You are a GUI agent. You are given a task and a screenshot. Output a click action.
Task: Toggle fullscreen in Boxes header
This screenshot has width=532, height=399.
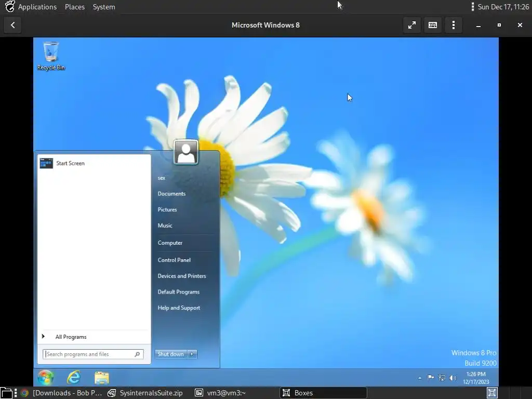tap(412, 25)
